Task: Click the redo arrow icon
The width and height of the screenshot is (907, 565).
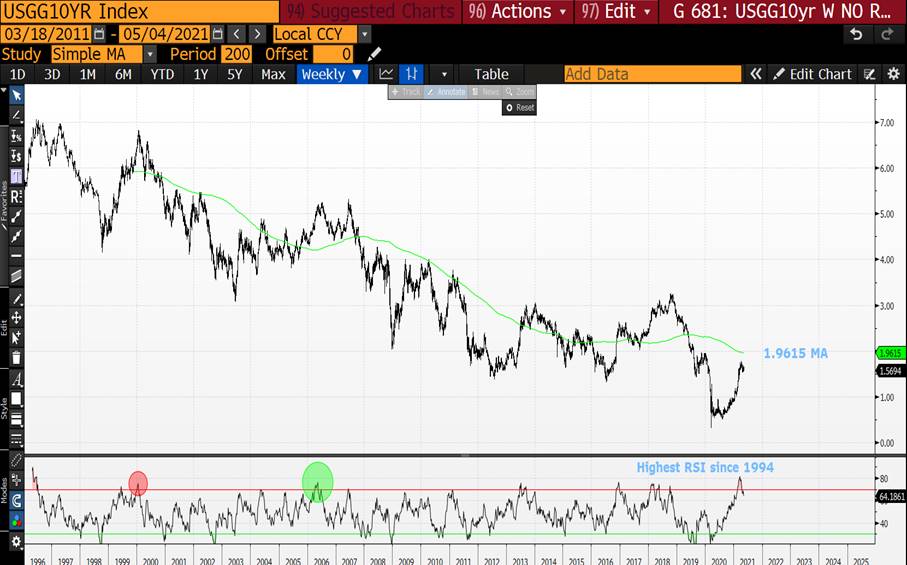Action: tap(887, 34)
